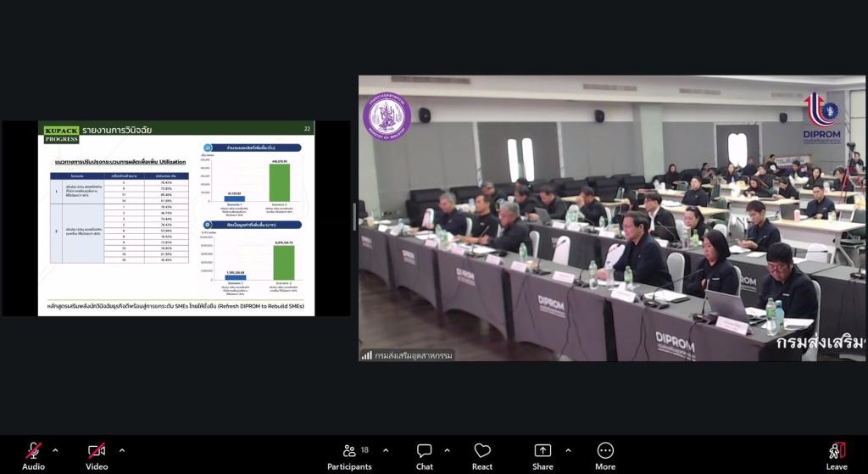Click the speaker name label กรมส่งเสริมอุตสาหกรรม
The width and height of the screenshot is (868, 474).
413,355
